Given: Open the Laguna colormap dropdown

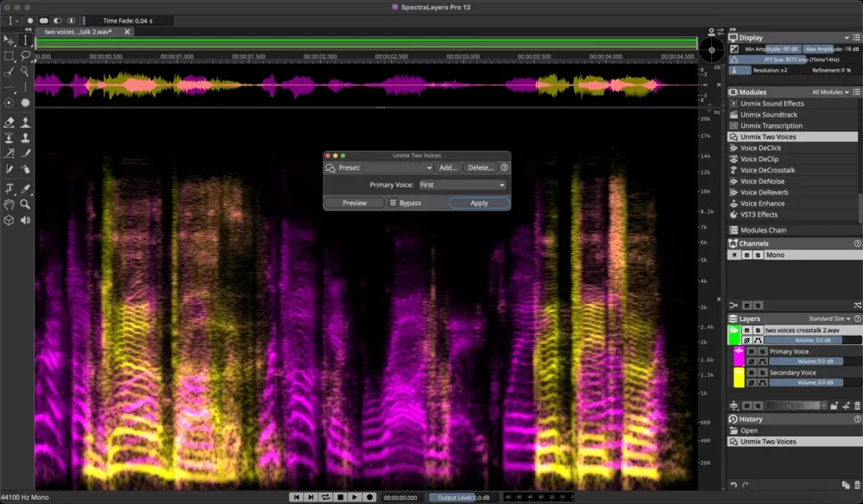Looking at the screenshot, I should 797,406.
